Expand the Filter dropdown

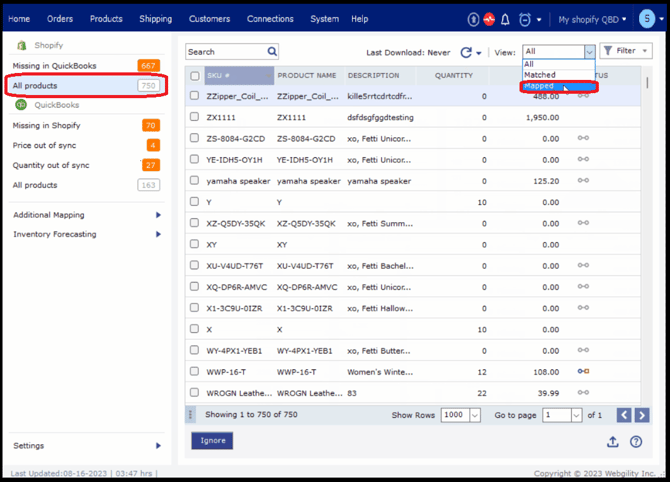[x=625, y=51]
